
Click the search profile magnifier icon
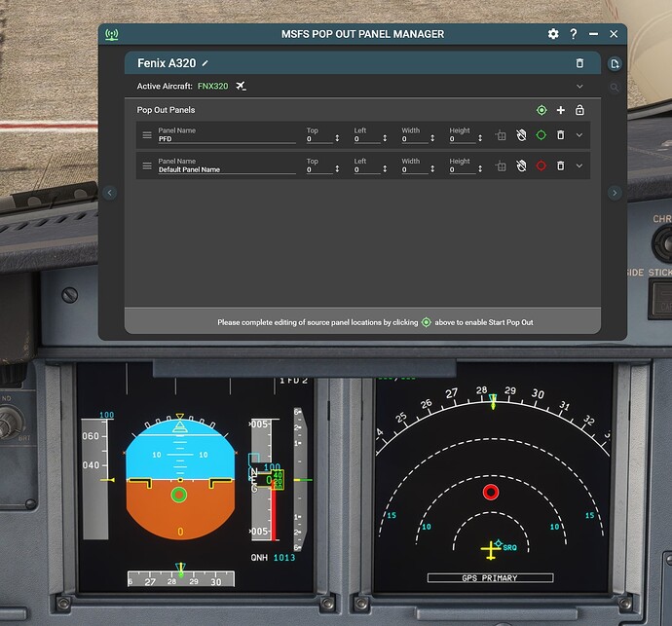coord(615,88)
